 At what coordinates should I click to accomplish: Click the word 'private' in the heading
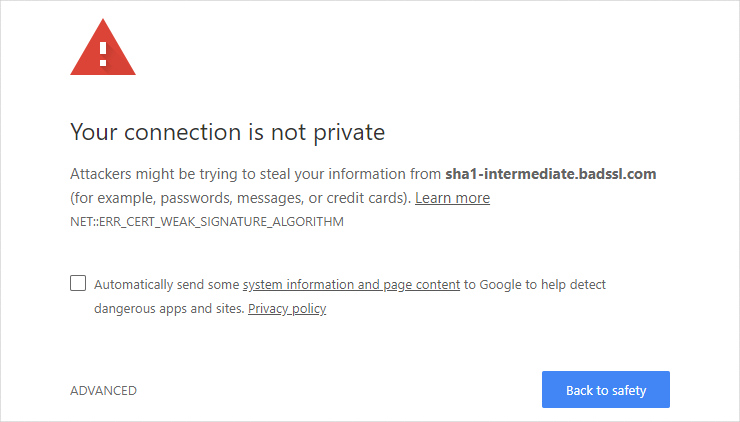[x=349, y=133]
